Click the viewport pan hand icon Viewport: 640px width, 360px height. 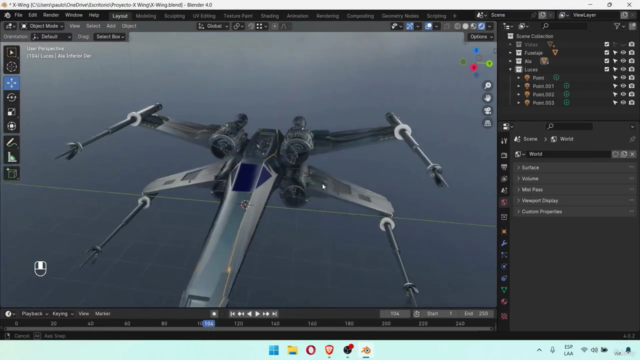[487, 98]
